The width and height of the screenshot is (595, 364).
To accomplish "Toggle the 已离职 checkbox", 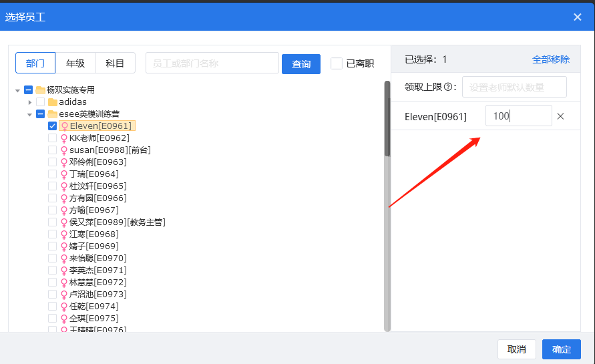I will point(336,63).
